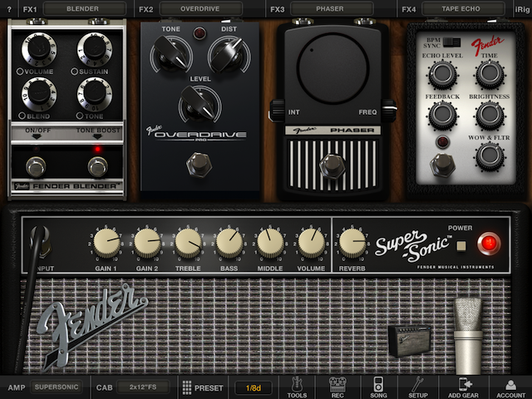Tap the ADD GEAR icon
This screenshot has width=532, height=399.
(464, 387)
